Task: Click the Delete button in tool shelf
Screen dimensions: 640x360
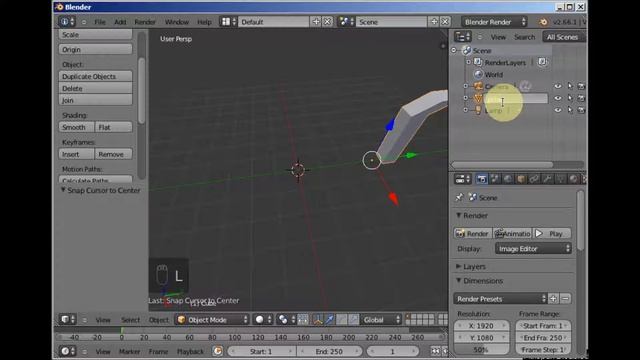Action: [x=96, y=88]
